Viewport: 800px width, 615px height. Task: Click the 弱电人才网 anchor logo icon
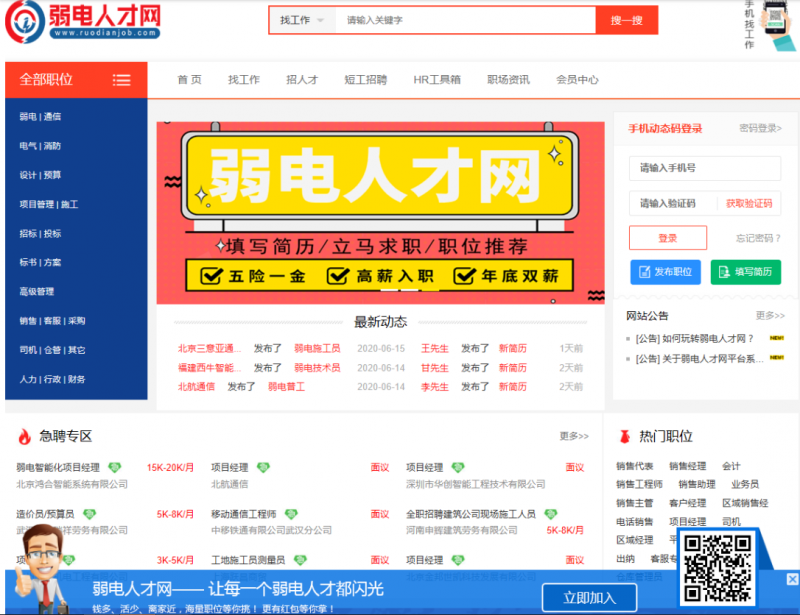[x=23, y=24]
